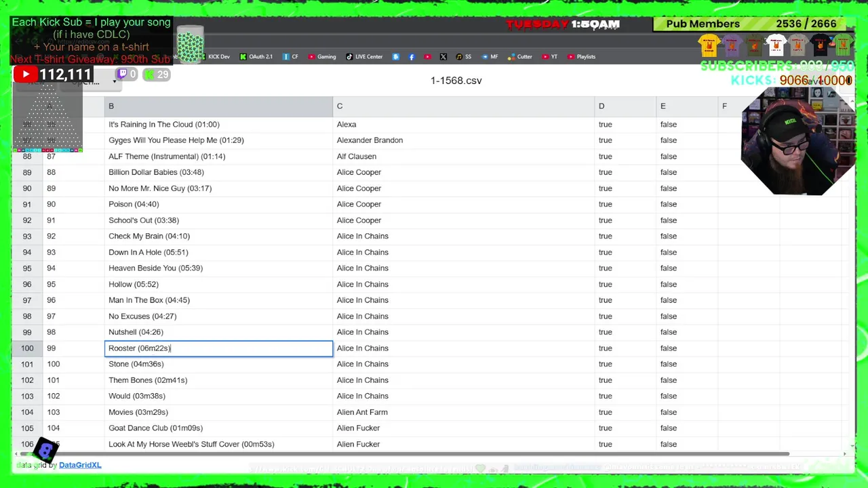Viewport: 868px width, 488px height.
Task: Open the OAuth 2.1 bookmark
Action: click(256, 57)
